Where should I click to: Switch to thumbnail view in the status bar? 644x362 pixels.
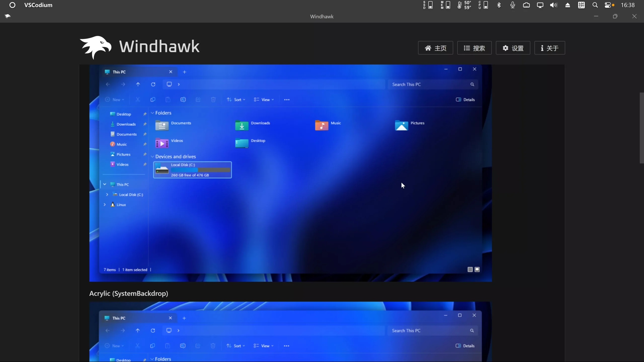477,269
